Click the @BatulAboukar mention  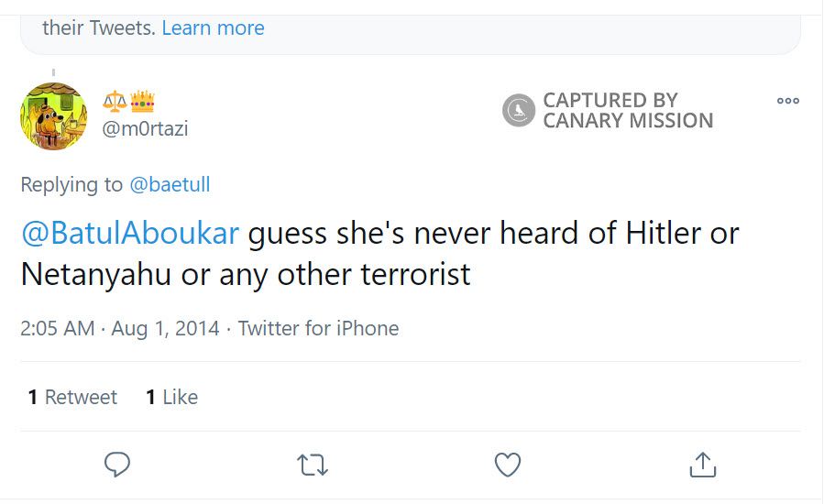(130, 234)
